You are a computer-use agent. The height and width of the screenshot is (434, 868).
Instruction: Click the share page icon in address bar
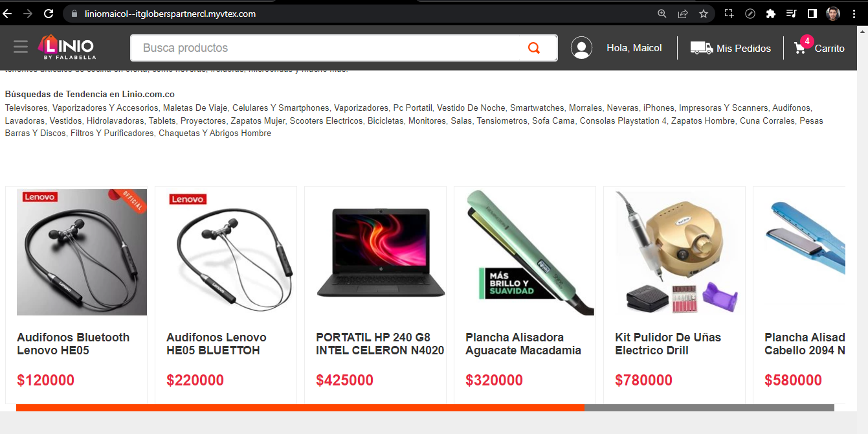683,14
